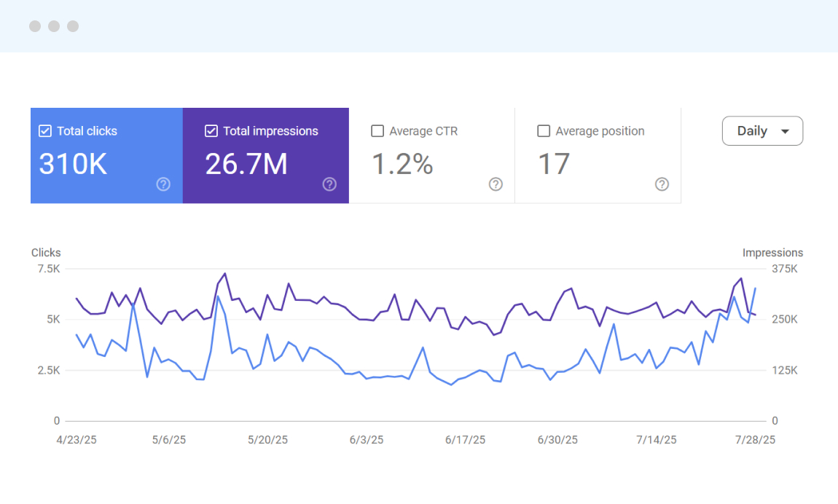Click the third window control dot
The height and width of the screenshot is (504, 838).
72,26
